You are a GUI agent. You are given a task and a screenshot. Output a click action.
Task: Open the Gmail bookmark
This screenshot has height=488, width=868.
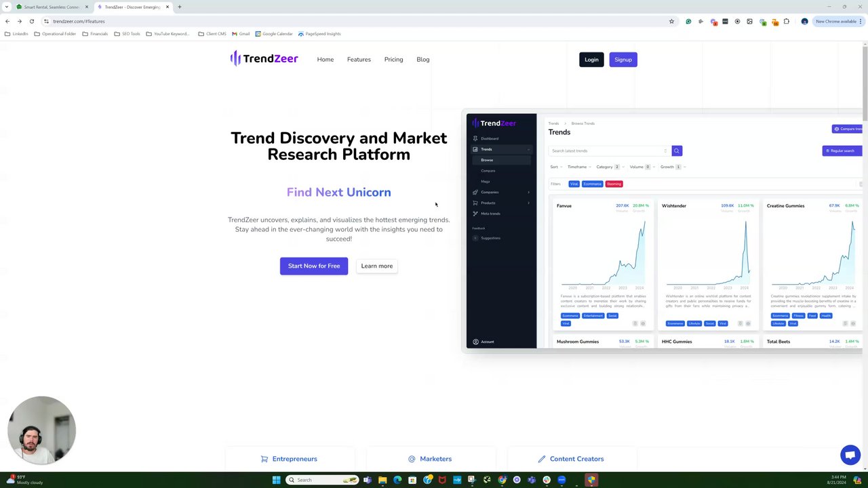[x=241, y=34]
